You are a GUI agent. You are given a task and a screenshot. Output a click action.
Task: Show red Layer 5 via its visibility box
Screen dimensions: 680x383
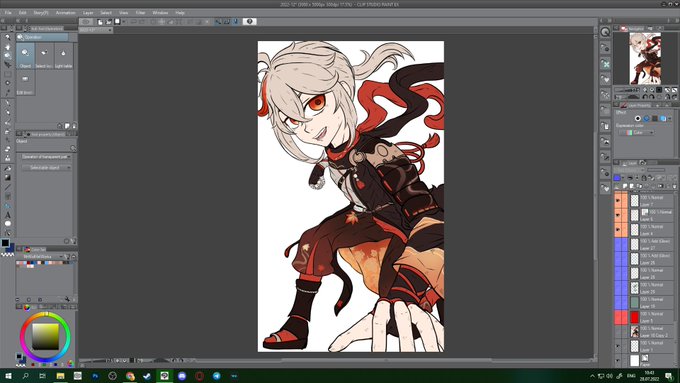click(618, 317)
